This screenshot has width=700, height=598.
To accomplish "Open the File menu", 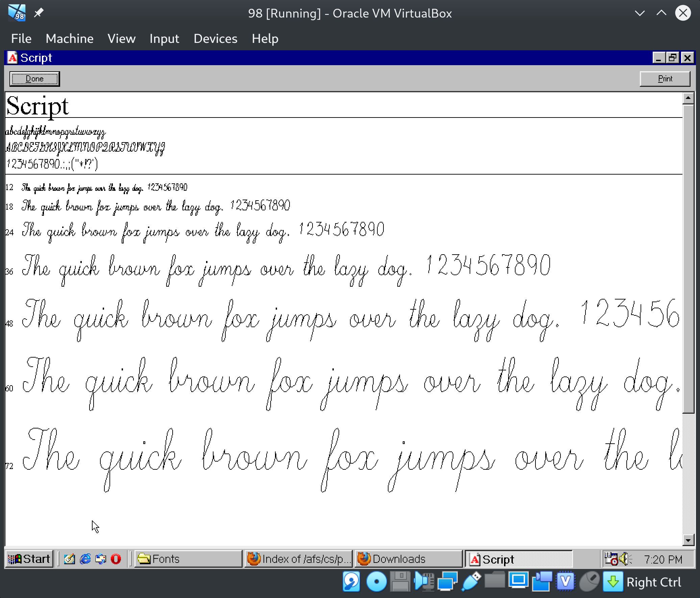I will (21, 39).
